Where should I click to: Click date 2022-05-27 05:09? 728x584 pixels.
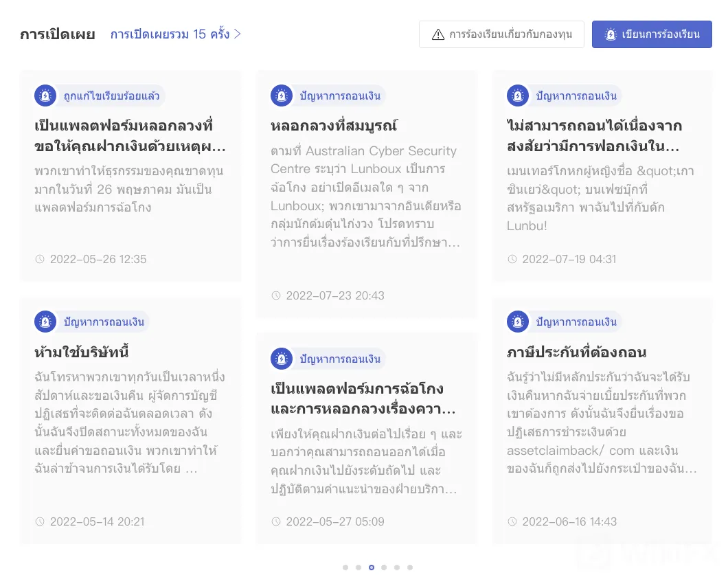point(334,521)
